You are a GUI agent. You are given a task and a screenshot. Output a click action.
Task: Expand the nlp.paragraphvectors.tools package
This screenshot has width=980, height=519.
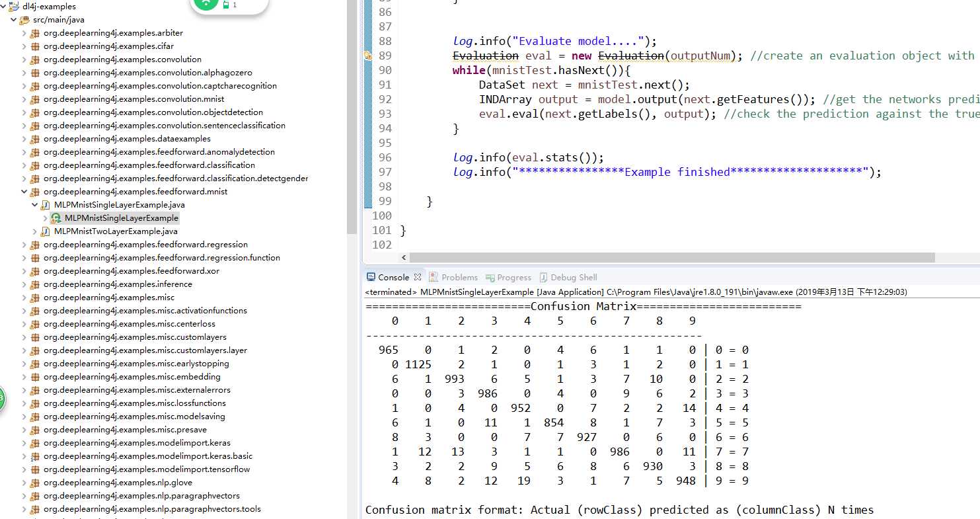(24, 509)
